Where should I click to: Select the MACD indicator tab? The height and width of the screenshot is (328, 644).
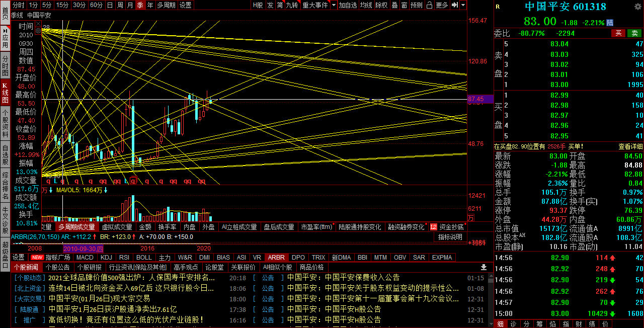(x=85, y=258)
